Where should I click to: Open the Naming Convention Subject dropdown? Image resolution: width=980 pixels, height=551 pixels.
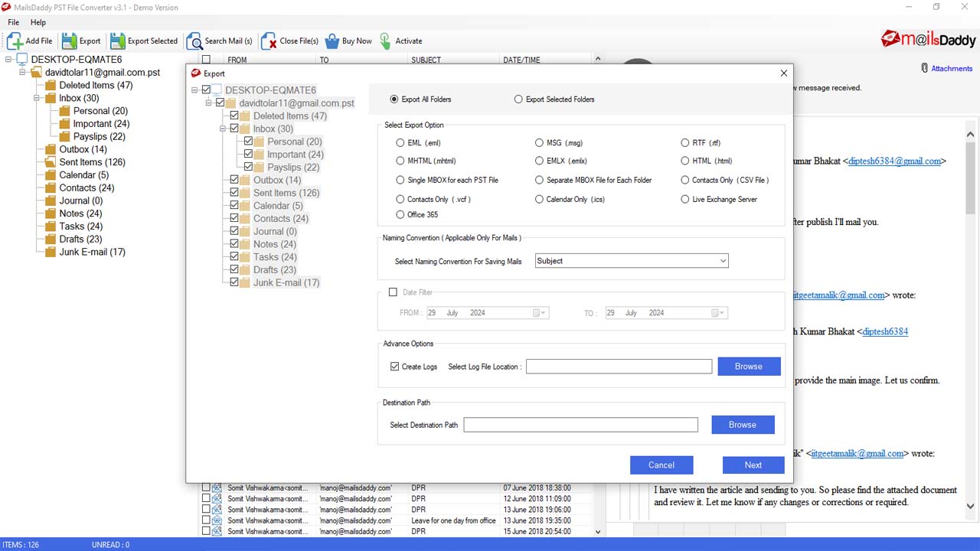pos(632,261)
